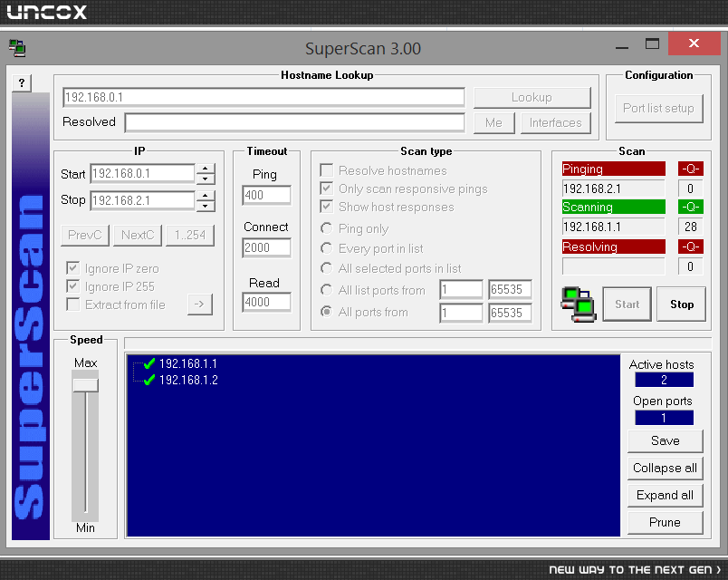728x580 pixels.
Task: Prune the results list
Action: coord(666,523)
